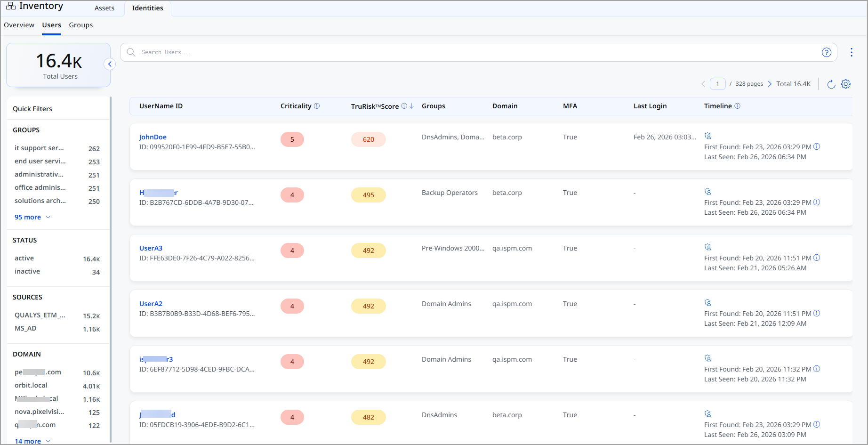Viewport: 868px width, 445px height.
Task: Open the three-dot kebab menu
Action: click(x=851, y=52)
